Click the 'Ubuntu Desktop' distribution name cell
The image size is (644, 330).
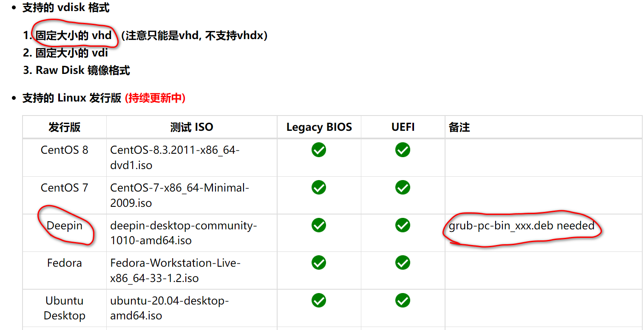(x=65, y=308)
